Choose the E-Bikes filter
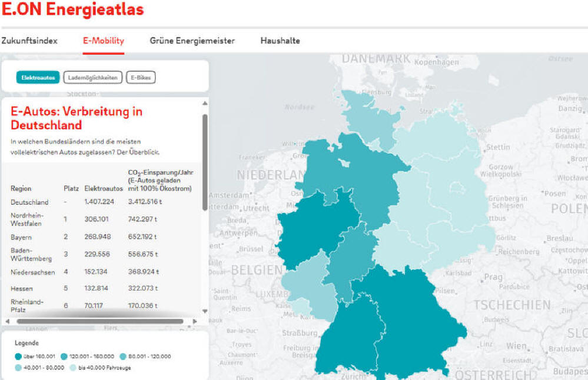 pyautogui.click(x=141, y=78)
